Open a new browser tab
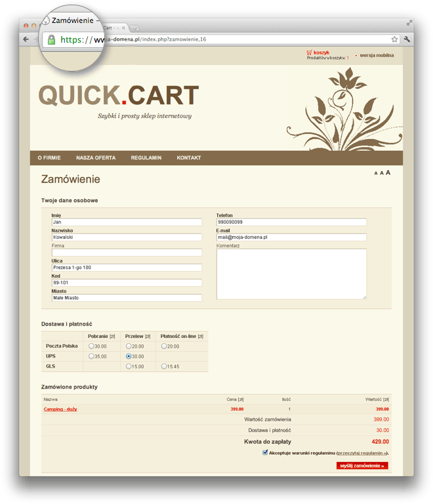The image size is (433, 504). click(135, 28)
